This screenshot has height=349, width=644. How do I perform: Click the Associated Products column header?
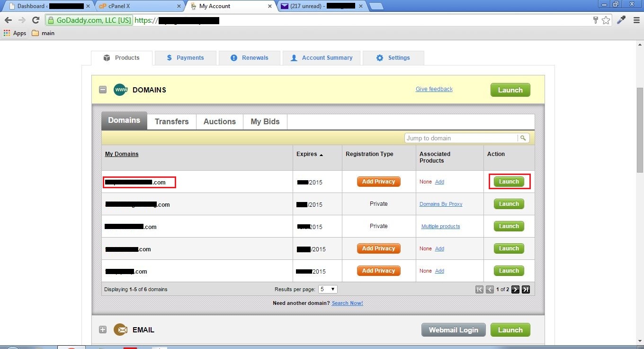tap(435, 157)
